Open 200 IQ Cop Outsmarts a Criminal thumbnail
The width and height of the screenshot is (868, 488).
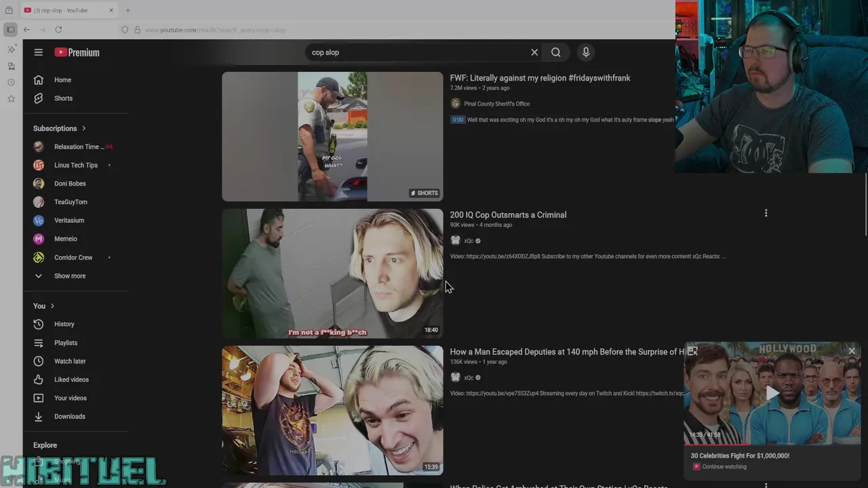coord(332,273)
